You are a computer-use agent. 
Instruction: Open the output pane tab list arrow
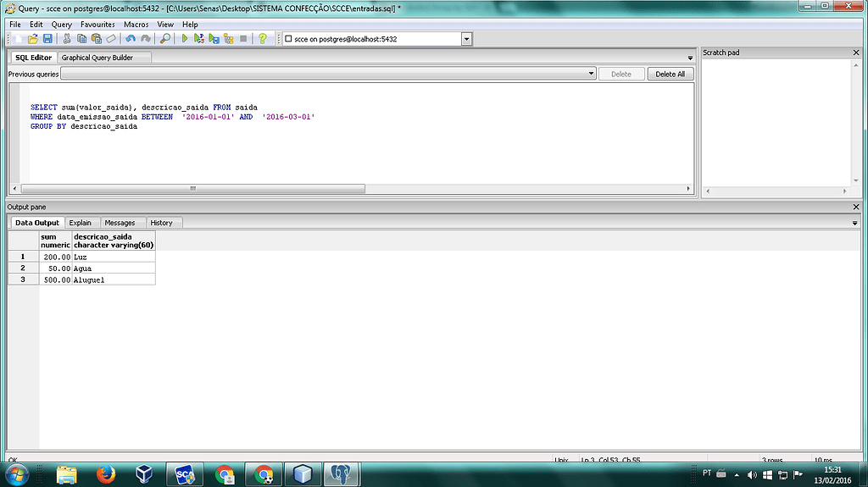click(854, 223)
